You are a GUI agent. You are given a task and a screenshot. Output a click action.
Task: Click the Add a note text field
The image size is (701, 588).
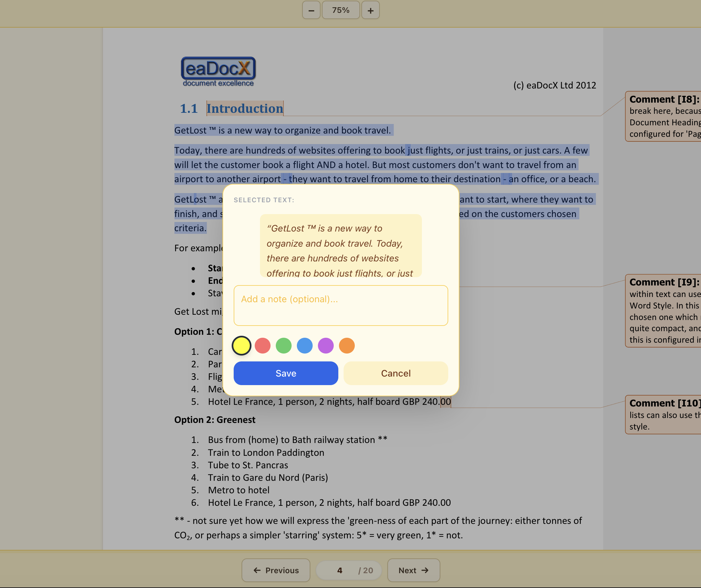pyautogui.click(x=341, y=305)
